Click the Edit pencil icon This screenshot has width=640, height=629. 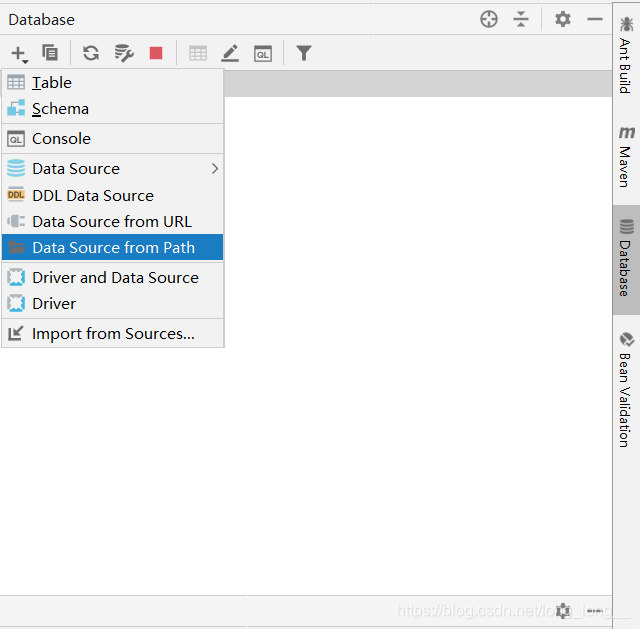230,53
